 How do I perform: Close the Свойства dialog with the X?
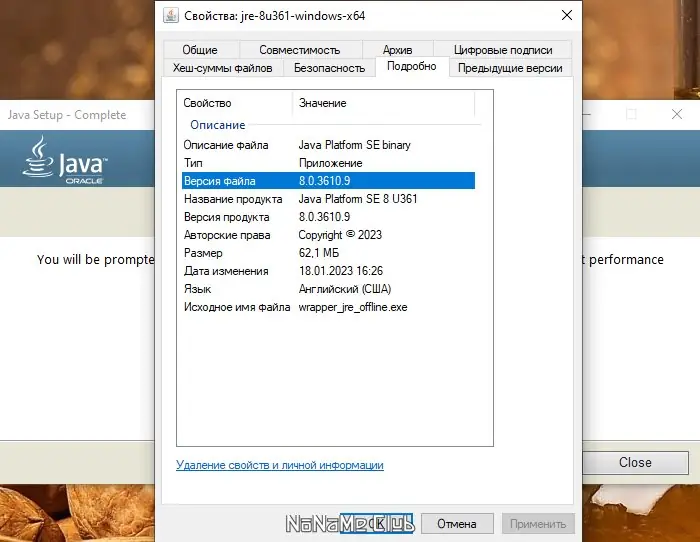tap(567, 16)
